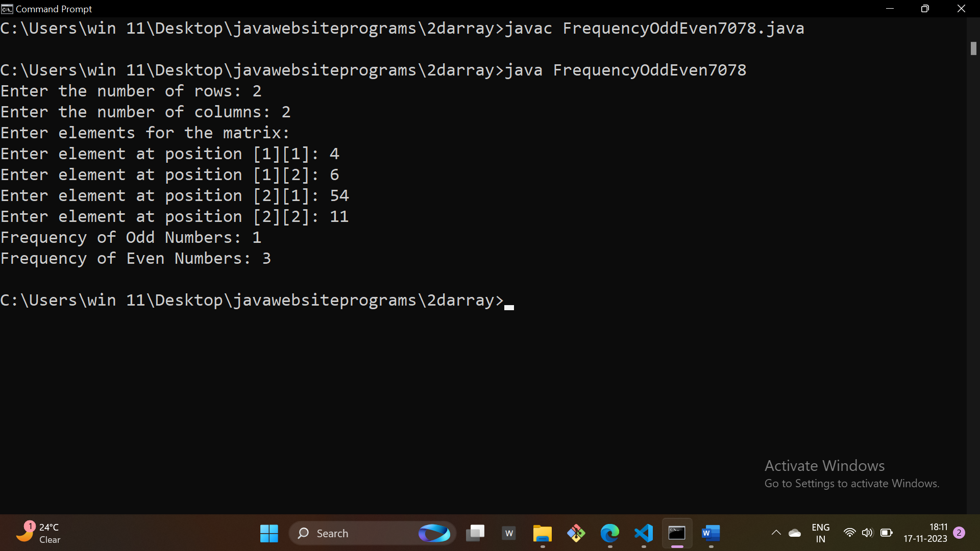Open the Wi-Fi network quick settings
Screen dimensions: 980x551
pos(849,533)
